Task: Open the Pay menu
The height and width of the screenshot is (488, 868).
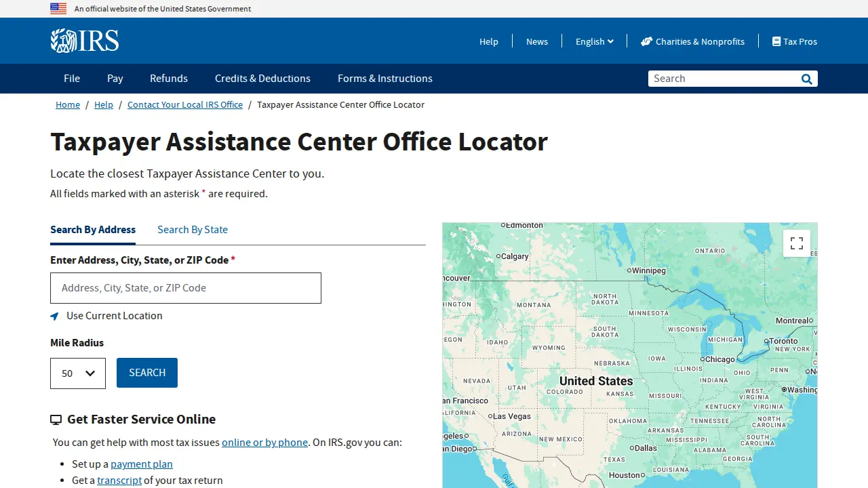Action: coord(115,79)
